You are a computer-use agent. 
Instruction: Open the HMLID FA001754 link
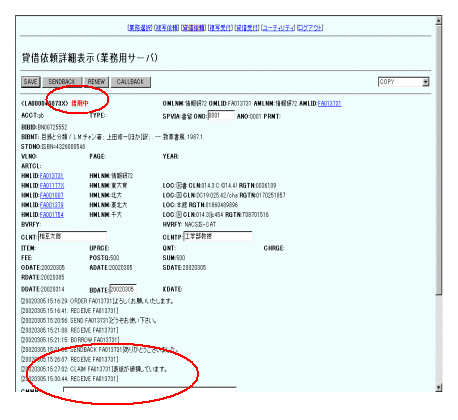[52, 214]
